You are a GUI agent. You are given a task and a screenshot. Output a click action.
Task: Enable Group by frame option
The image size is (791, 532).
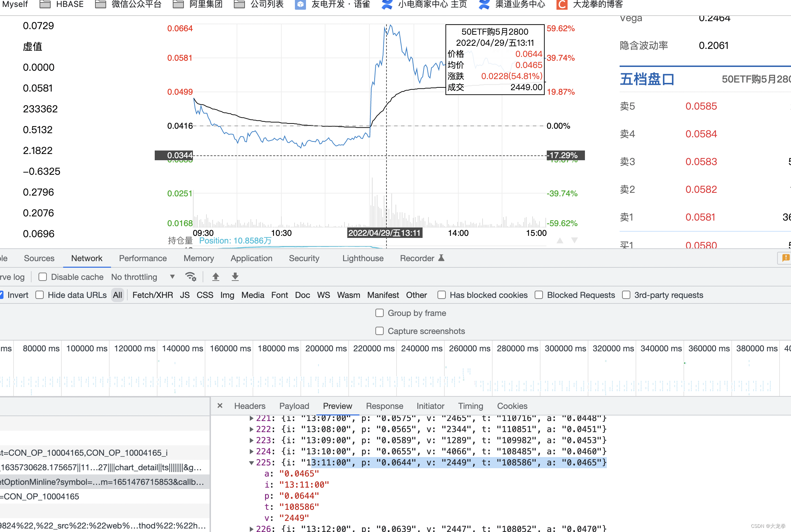(x=380, y=313)
